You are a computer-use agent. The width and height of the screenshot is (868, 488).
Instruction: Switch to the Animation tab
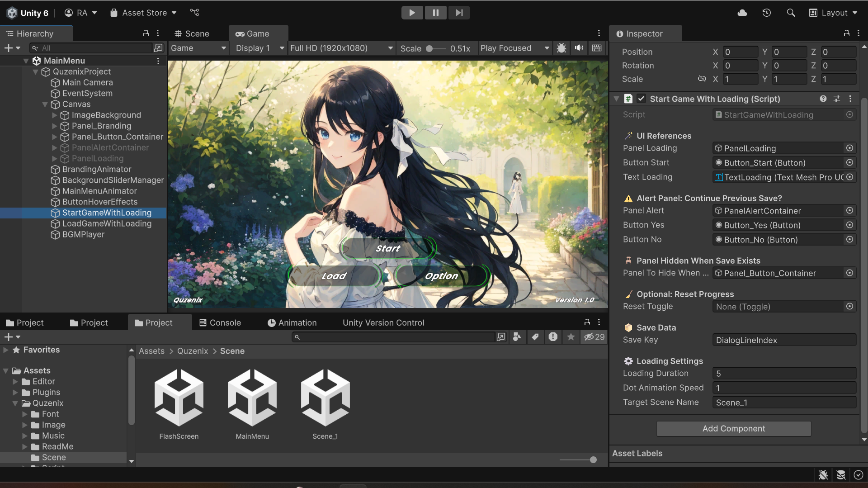pos(292,322)
